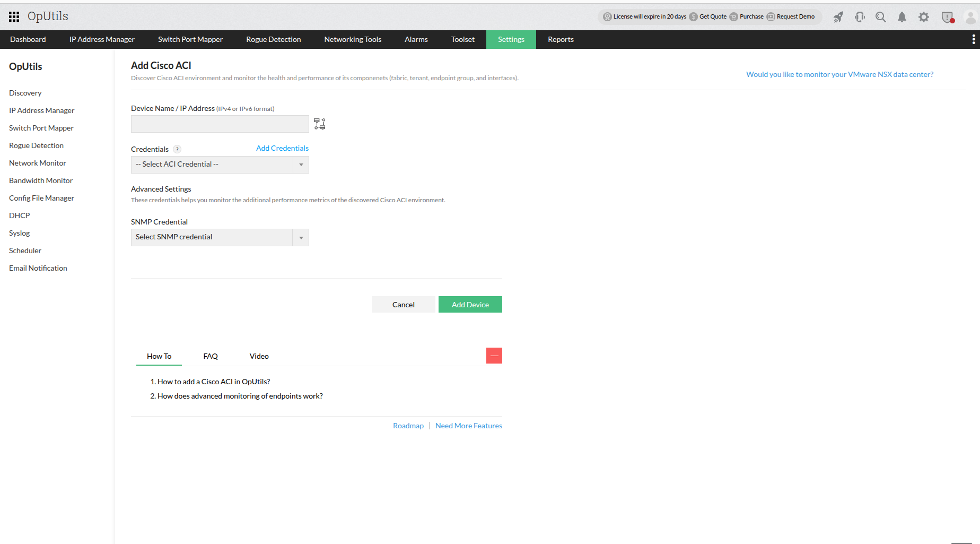Image resolution: width=980 pixels, height=544 pixels.
Task: Open the apps grid menu
Action: 14,16
